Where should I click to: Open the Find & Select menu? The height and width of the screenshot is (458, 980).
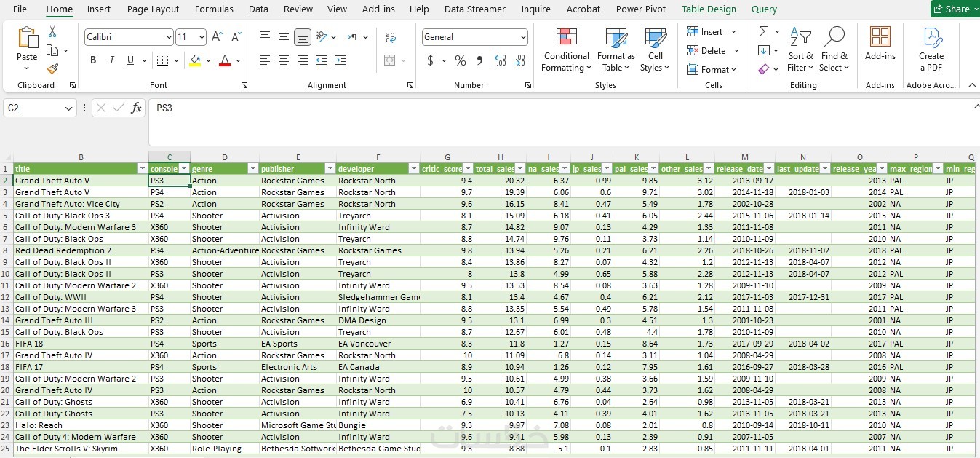click(834, 50)
